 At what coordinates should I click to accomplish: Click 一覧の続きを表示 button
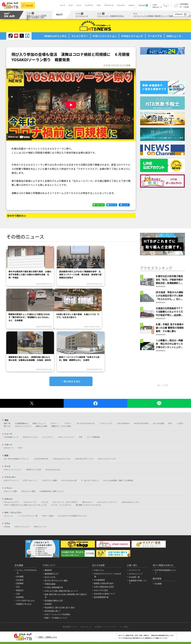(71, 381)
